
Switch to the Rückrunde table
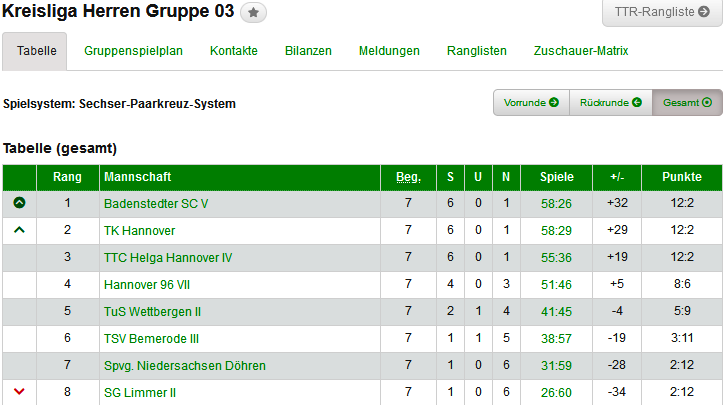pyautogui.click(x=610, y=103)
